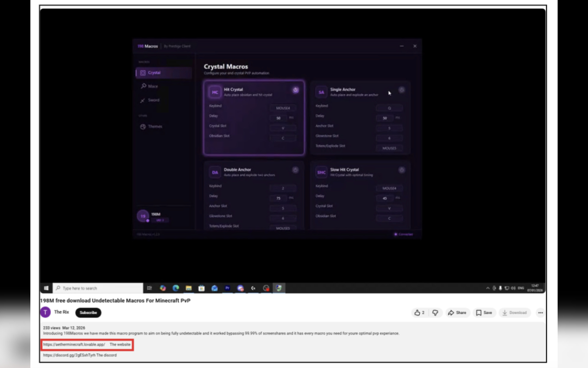This screenshot has height=368, width=588.
Task: Open Microsoft Store from the taskbar
Action: 201,288
